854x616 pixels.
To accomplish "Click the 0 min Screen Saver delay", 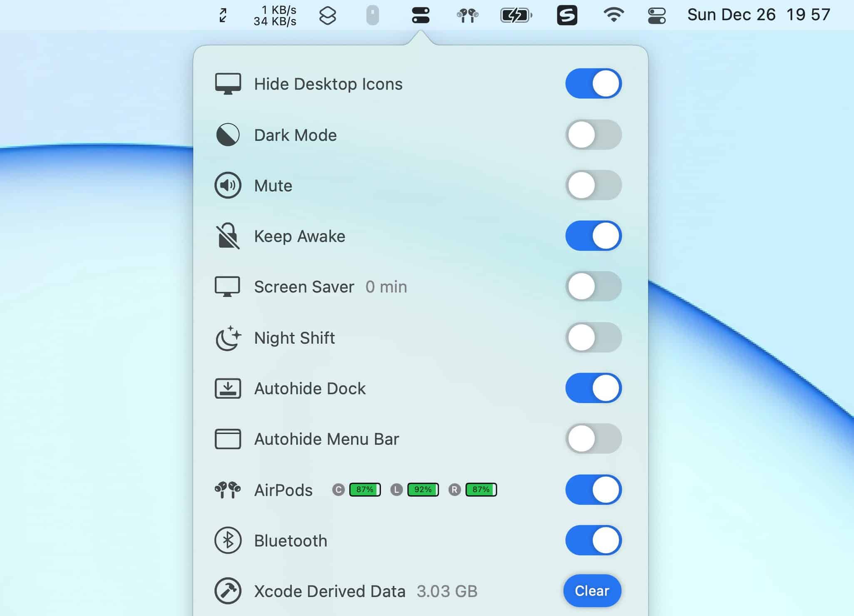I will [386, 287].
